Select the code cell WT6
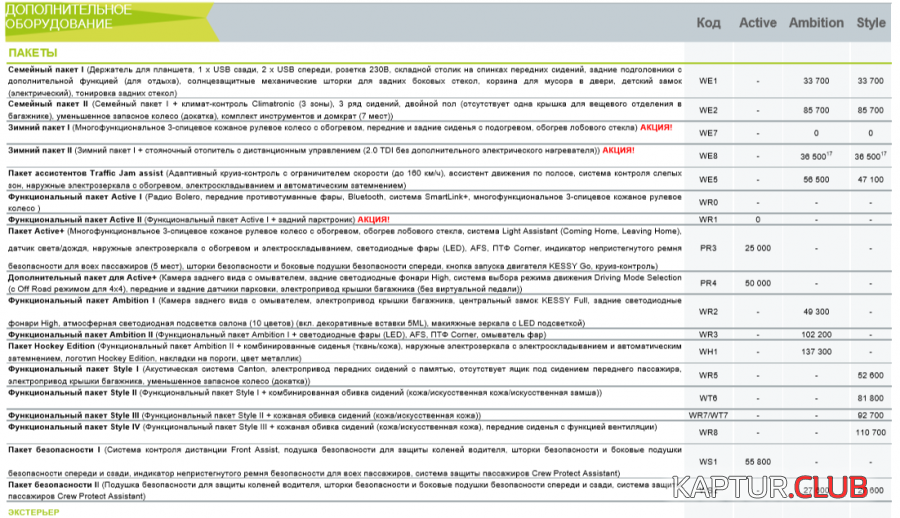Viewport: 900px width, 518px height. 708,398
